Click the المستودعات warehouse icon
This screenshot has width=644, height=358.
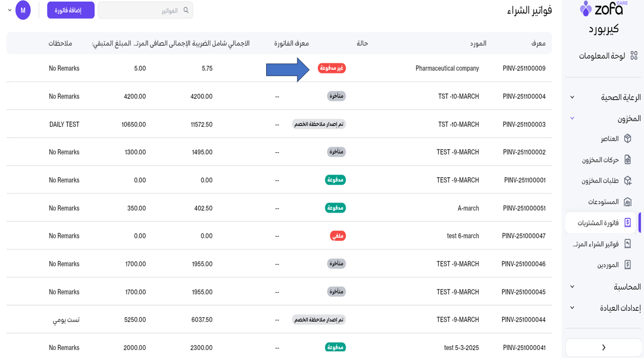coord(628,202)
